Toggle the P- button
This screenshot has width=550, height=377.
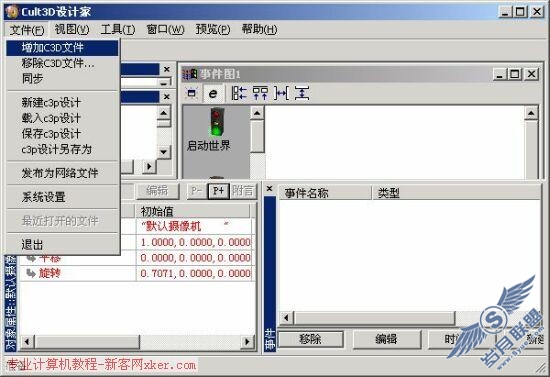pyautogui.click(x=197, y=191)
